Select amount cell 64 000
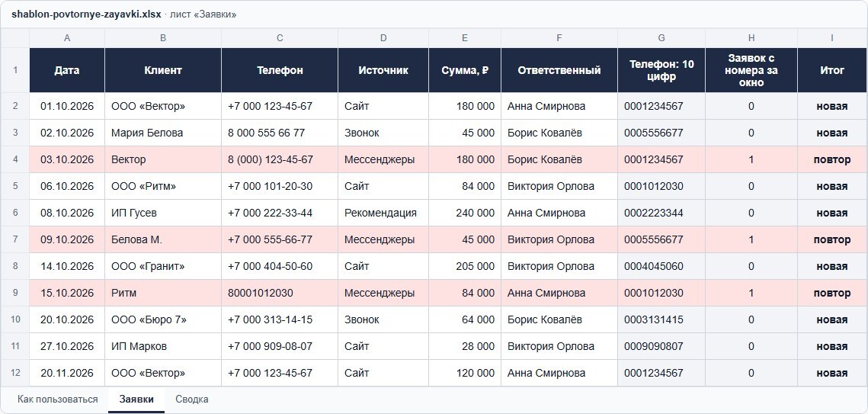The height and width of the screenshot is (414, 868). click(x=465, y=320)
